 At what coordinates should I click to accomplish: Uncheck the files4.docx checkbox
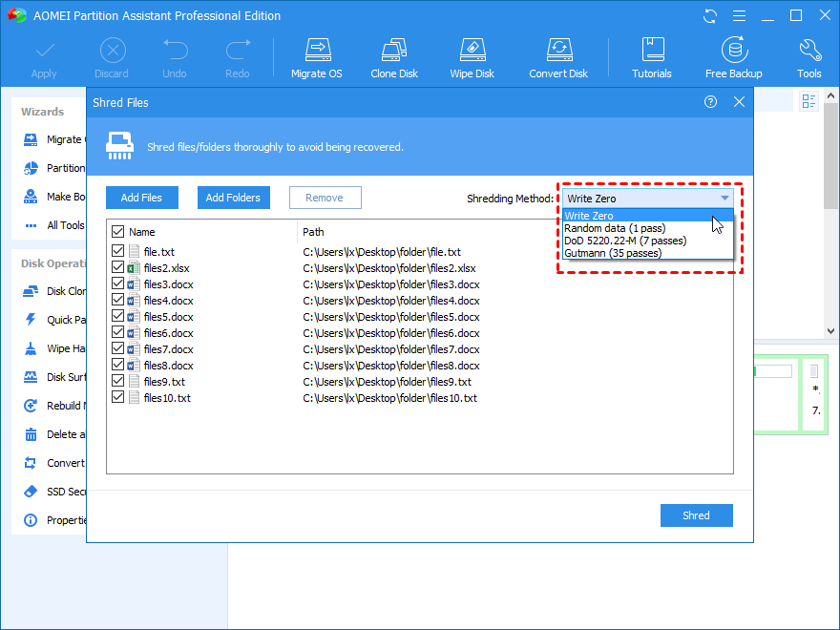[117, 300]
